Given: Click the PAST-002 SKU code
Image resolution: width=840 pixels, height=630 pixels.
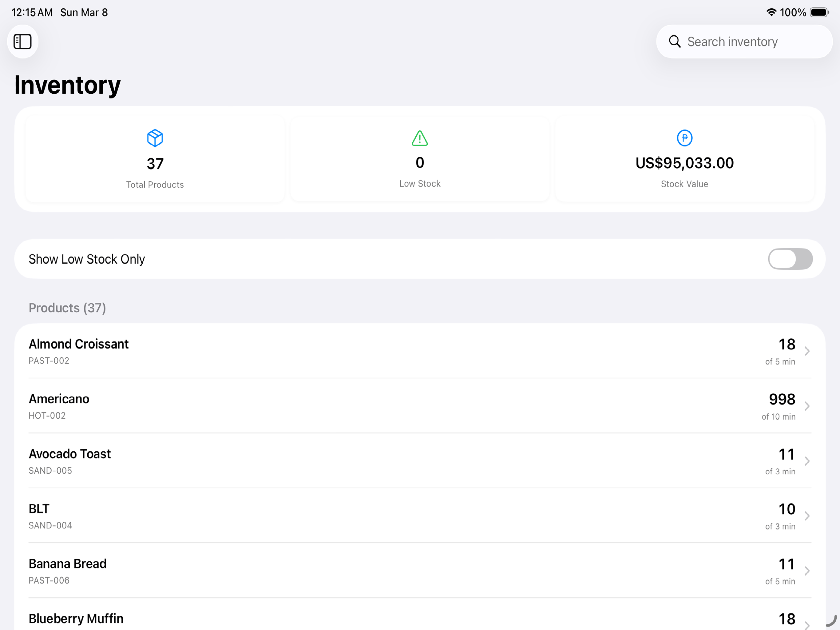Looking at the screenshot, I should (x=49, y=361).
